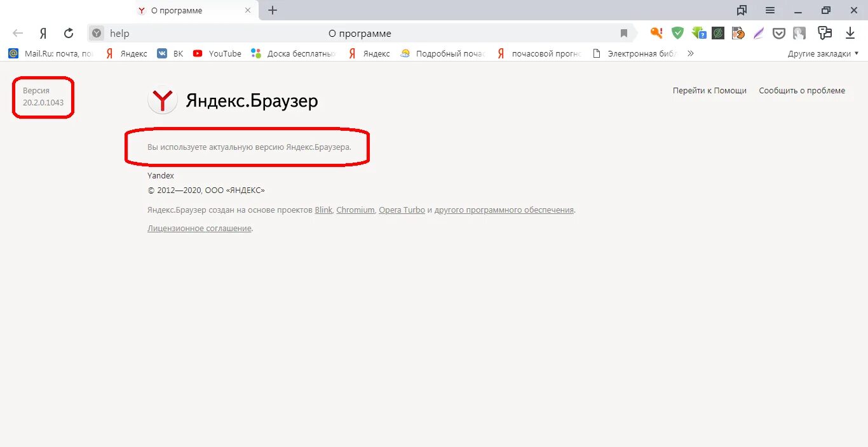Bookmark this page with the bookmark flag
Screen dimensions: 868x447
624,34
